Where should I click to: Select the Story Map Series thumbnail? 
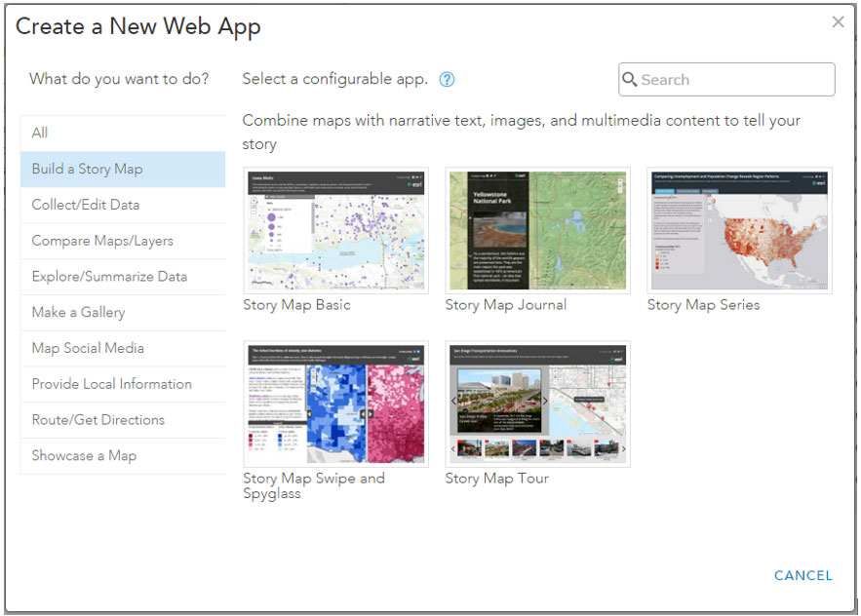pyautogui.click(x=739, y=230)
